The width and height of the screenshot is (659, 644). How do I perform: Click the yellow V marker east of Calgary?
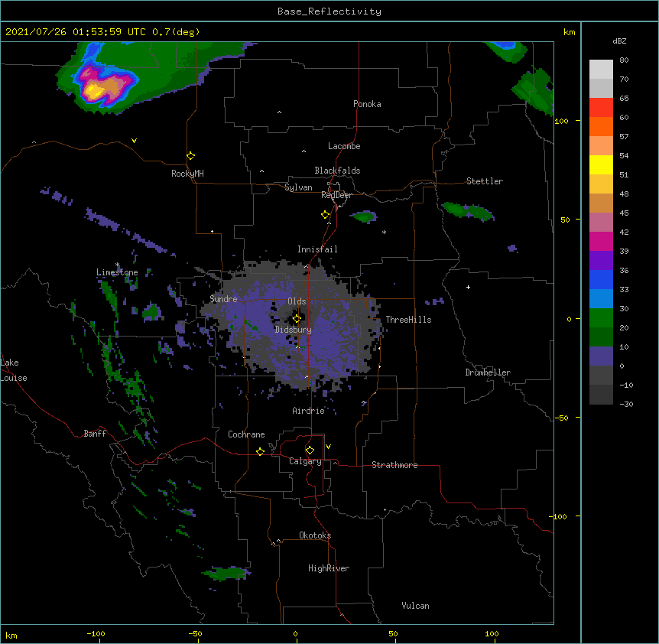click(x=328, y=447)
